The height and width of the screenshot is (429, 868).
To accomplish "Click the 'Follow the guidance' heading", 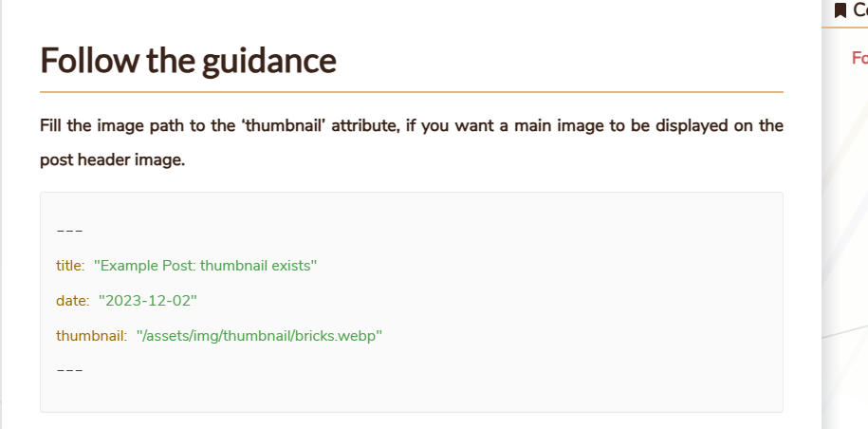I will [188, 61].
